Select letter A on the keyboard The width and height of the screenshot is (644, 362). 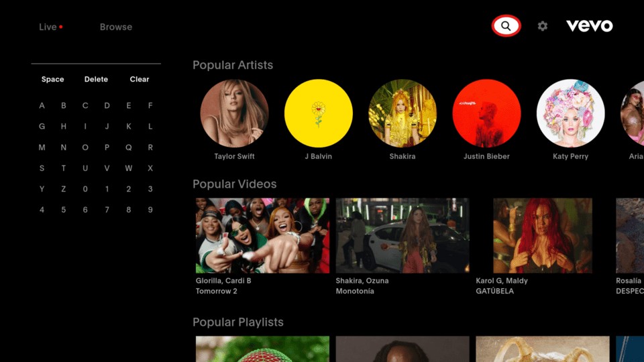[x=42, y=105]
